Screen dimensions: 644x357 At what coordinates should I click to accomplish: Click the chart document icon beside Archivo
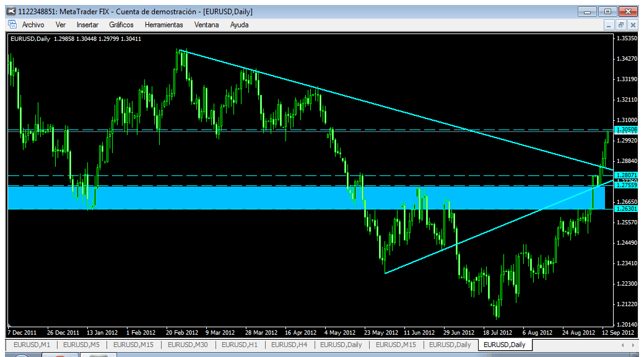12,24
